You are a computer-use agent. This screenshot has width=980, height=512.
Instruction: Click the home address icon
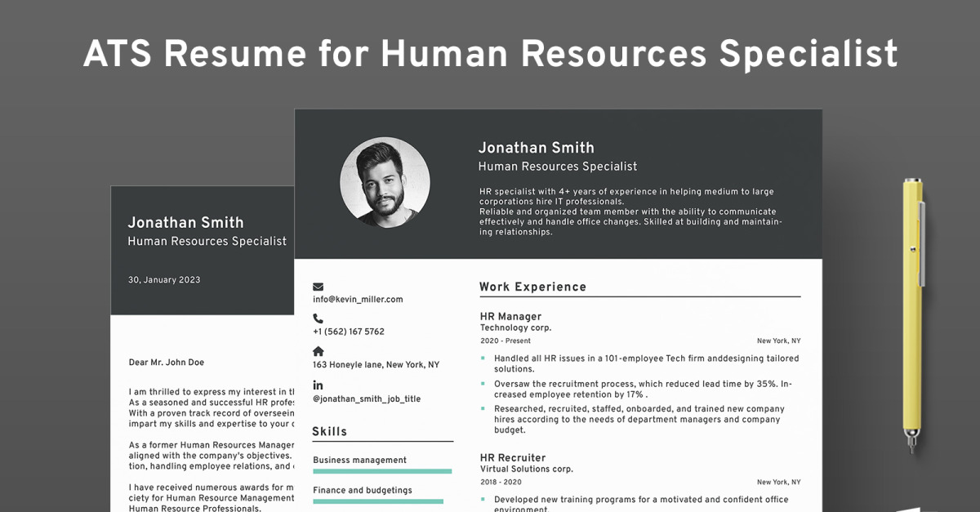(x=318, y=351)
